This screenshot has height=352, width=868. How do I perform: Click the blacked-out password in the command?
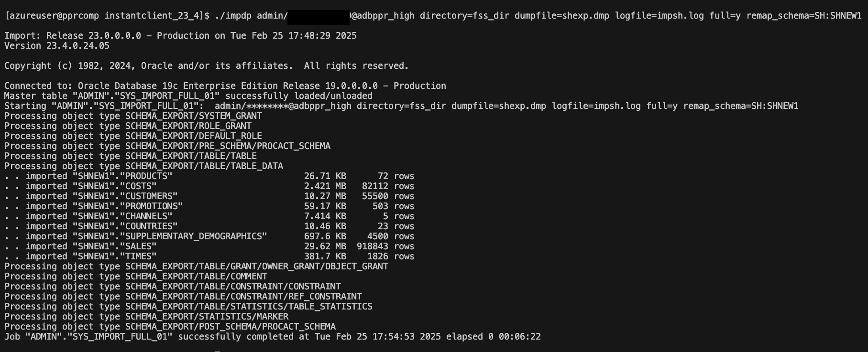[319, 16]
